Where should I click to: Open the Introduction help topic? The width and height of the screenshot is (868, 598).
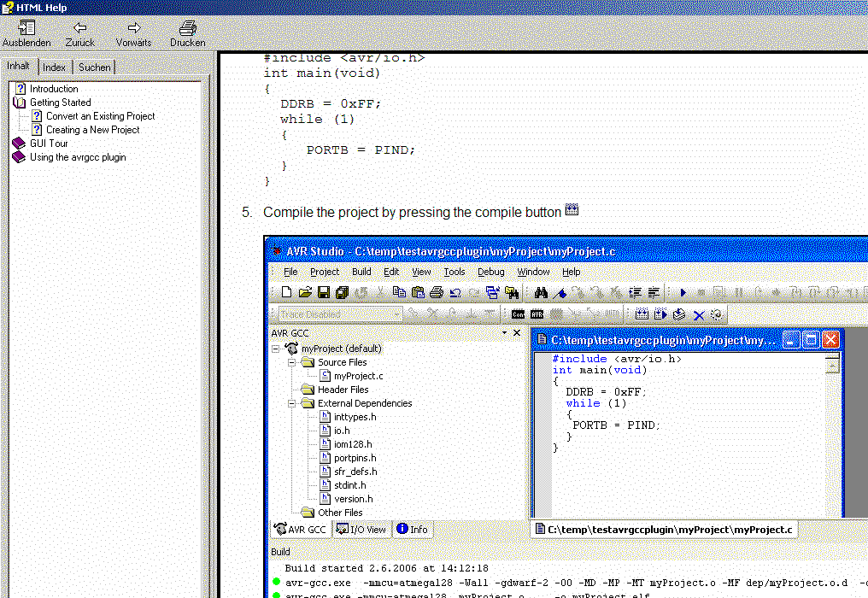pyautogui.click(x=54, y=89)
